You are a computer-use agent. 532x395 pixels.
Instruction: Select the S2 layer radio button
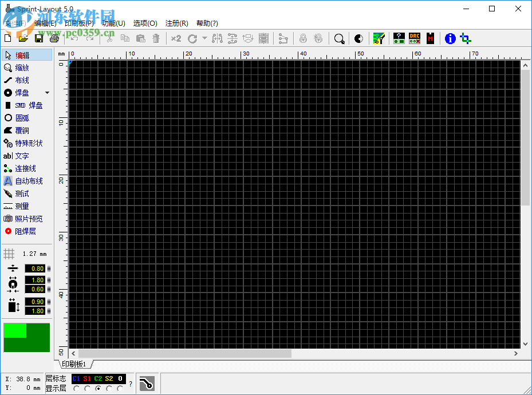[x=109, y=389]
